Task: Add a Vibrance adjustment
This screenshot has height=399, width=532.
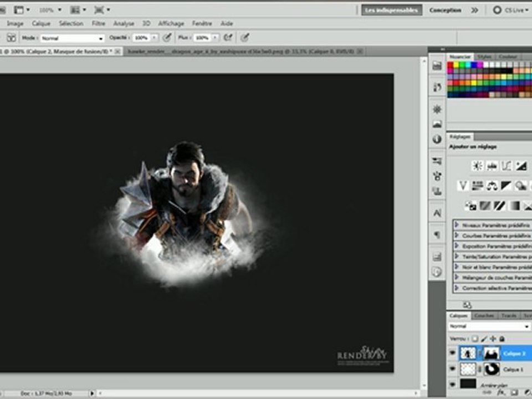Action: pyautogui.click(x=463, y=186)
